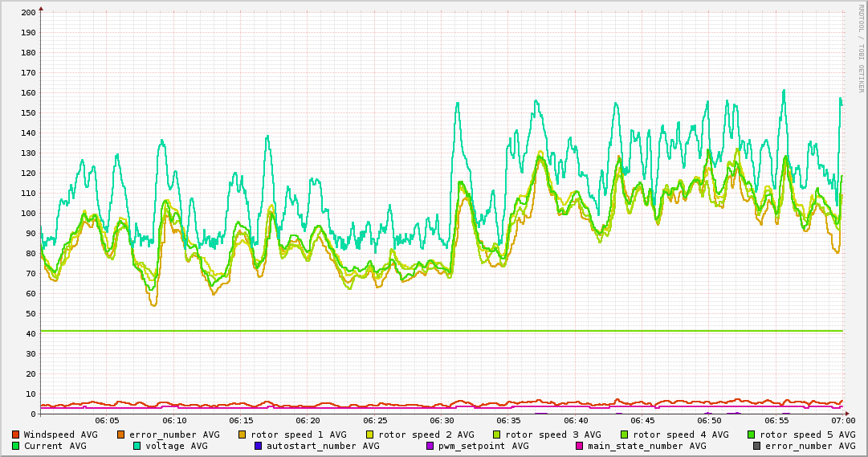The image size is (868, 457).
Task: Click the 30 value on Y axis
Action: coord(31,354)
